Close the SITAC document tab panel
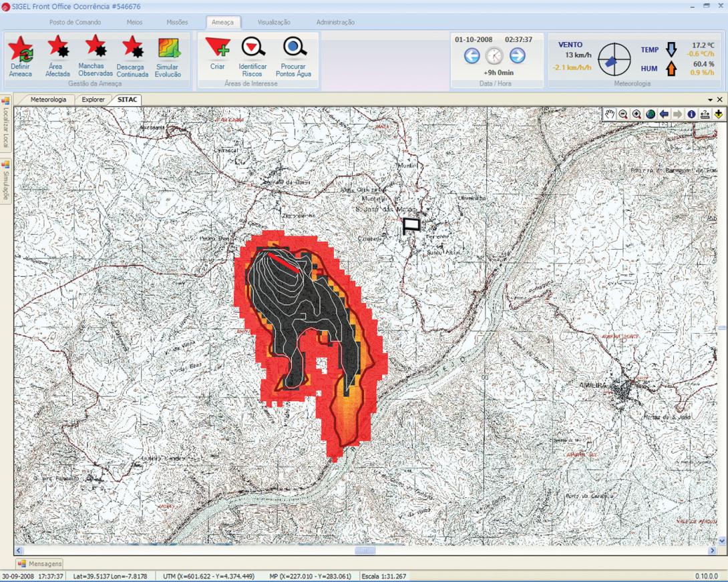 (x=719, y=99)
